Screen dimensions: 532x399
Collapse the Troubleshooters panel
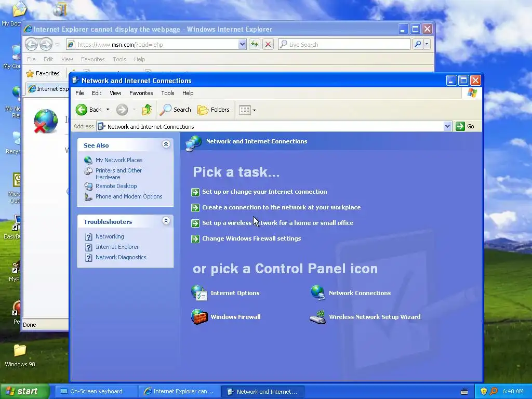coord(166,221)
